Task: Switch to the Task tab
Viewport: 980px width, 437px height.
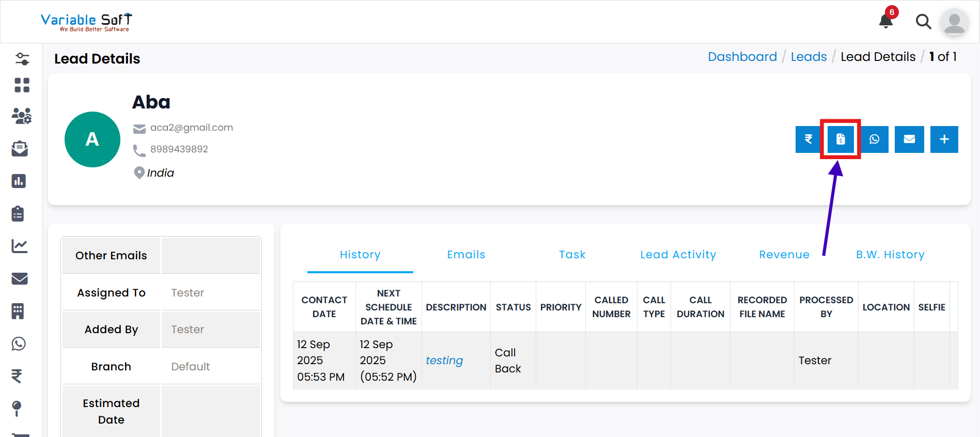Action: 572,255
